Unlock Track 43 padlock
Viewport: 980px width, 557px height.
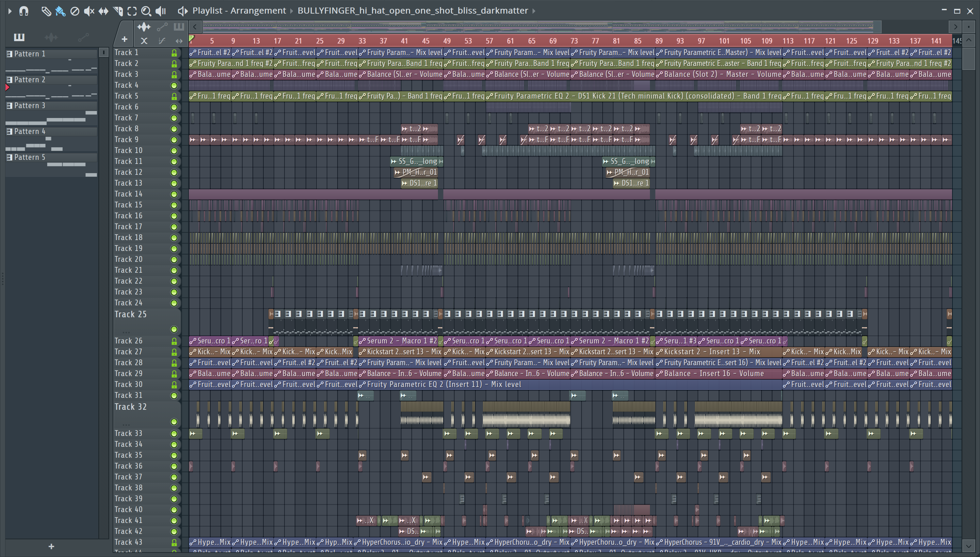[x=174, y=542]
